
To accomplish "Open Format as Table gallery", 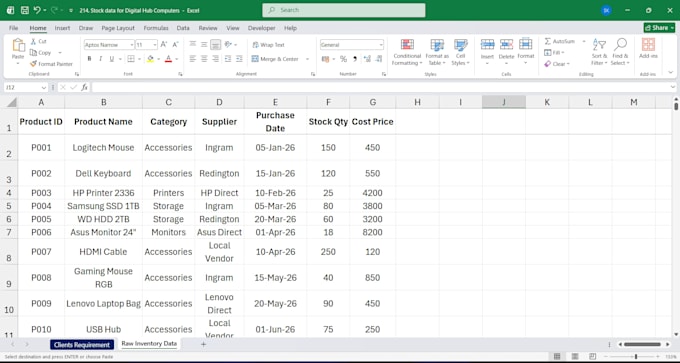I will (x=437, y=52).
